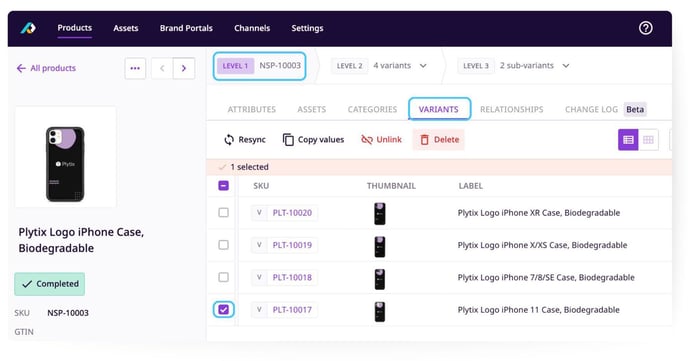The height and width of the screenshot is (361, 688).
Task: Open the PLT-10019 SKU link
Action: 292,245
